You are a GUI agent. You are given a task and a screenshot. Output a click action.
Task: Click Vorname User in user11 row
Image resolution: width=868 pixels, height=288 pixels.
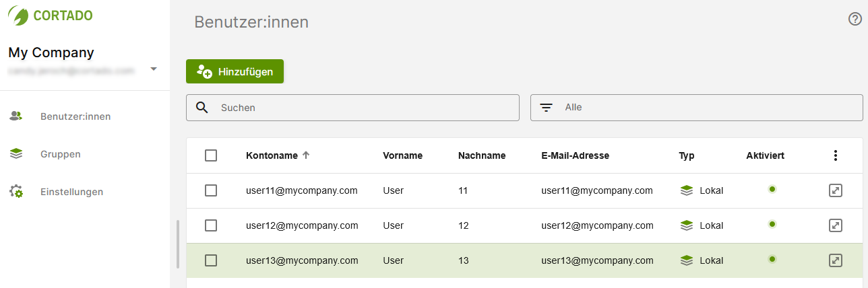(x=393, y=190)
